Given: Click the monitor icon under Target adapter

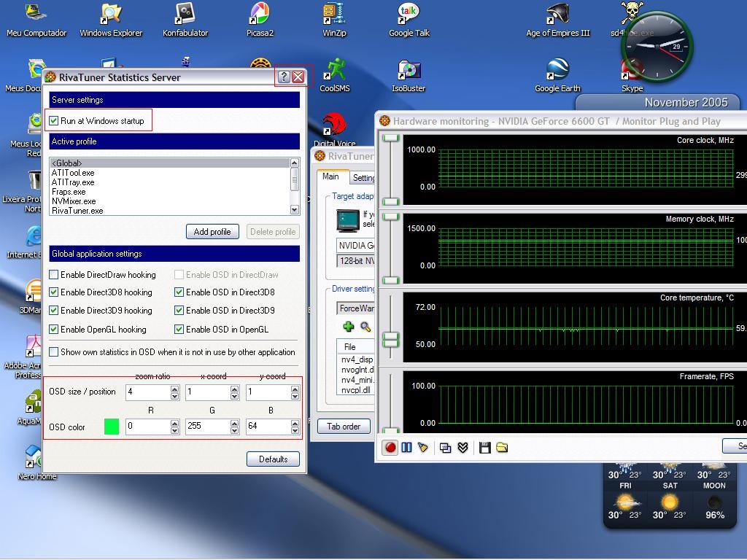Looking at the screenshot, I should [x=348, y=220].
